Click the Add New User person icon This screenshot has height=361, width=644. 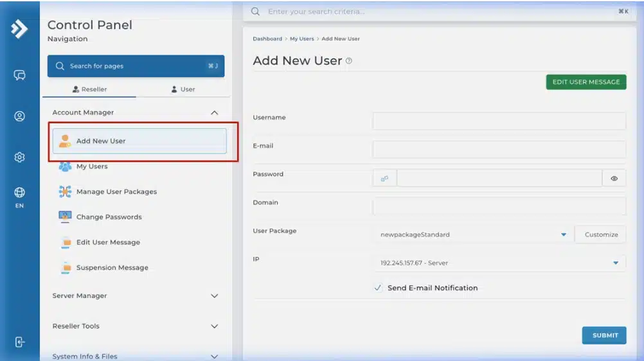[x=64, y=141]
